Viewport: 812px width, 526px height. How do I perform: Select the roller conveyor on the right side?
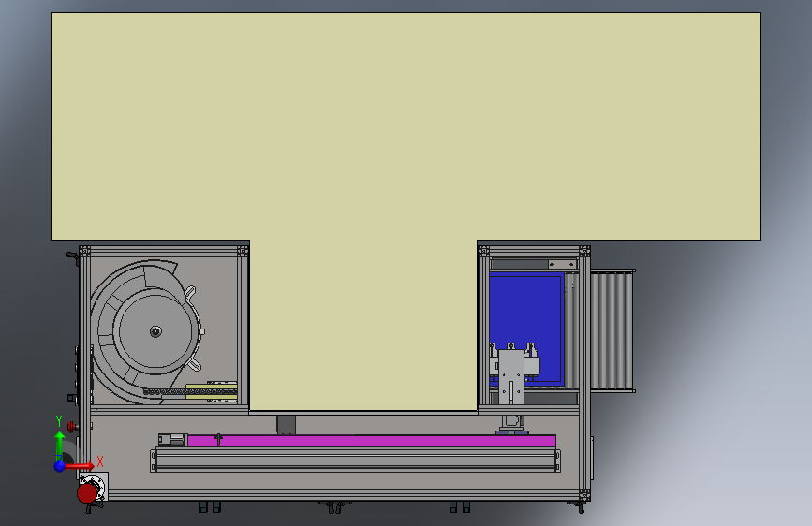point(613,330)
